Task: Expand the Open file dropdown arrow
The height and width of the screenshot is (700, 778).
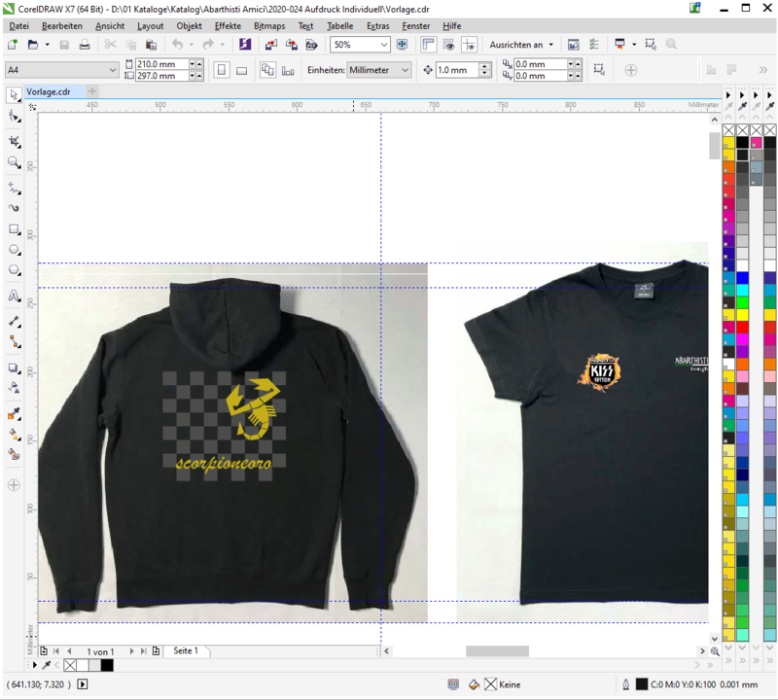Action: (x=47, y=45)
